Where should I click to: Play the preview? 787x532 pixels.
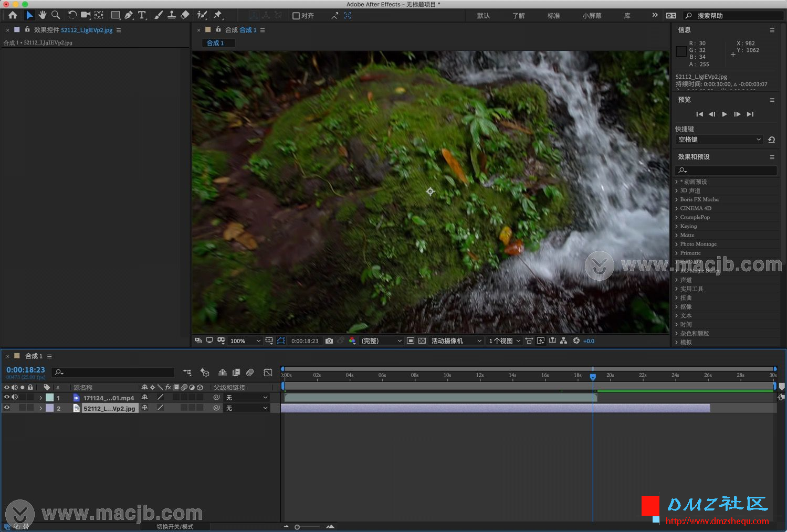725,114
